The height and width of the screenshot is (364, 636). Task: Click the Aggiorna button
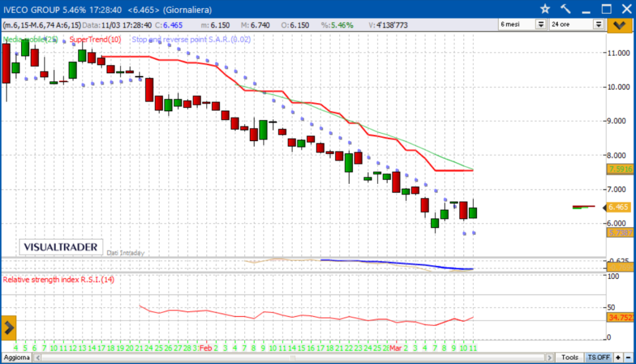[17, 358]
